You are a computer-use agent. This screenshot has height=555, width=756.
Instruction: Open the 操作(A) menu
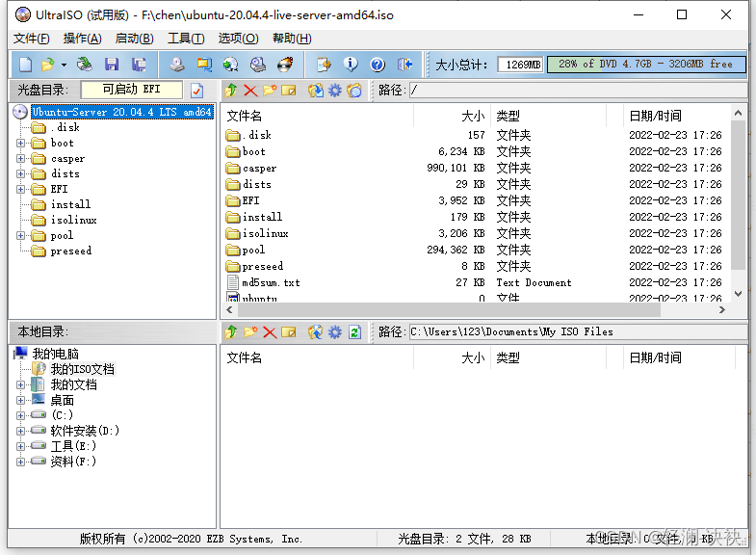pos(83,39)
